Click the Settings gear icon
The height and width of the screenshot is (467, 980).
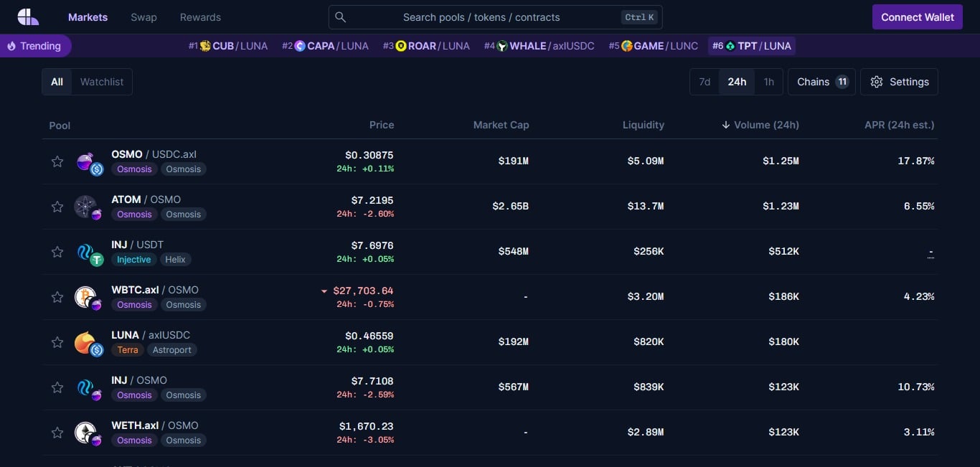click(877, 82)
